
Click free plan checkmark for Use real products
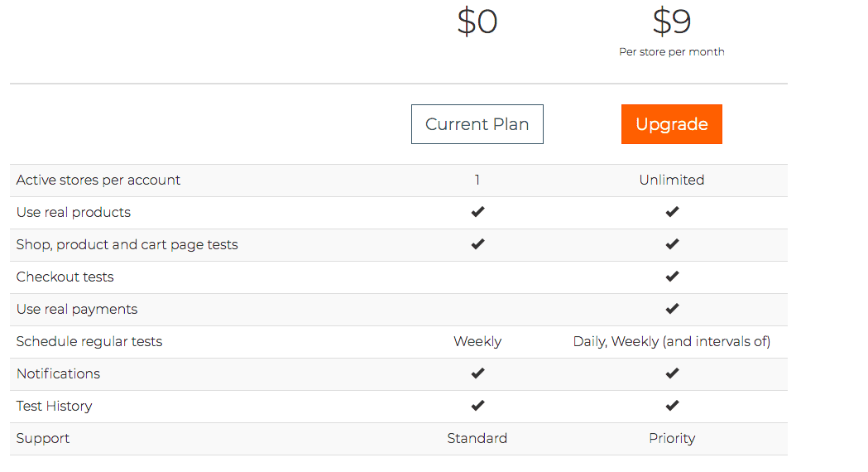477,212
